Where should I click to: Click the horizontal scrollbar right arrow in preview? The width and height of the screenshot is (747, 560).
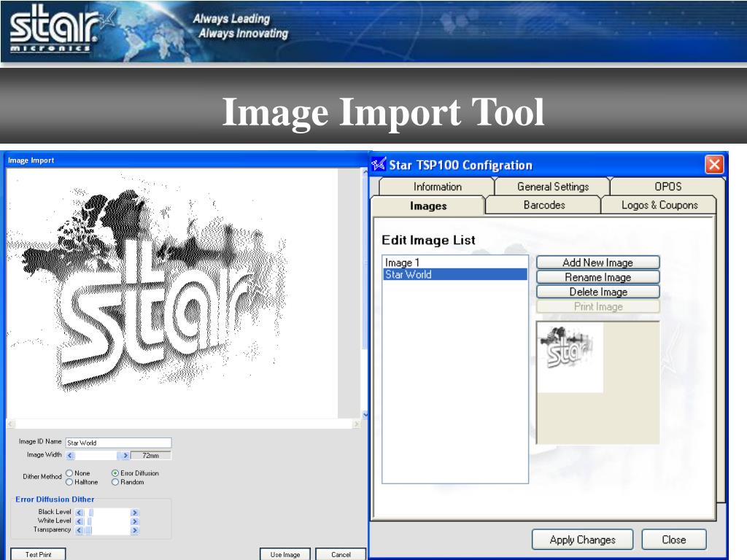point(356,424)
